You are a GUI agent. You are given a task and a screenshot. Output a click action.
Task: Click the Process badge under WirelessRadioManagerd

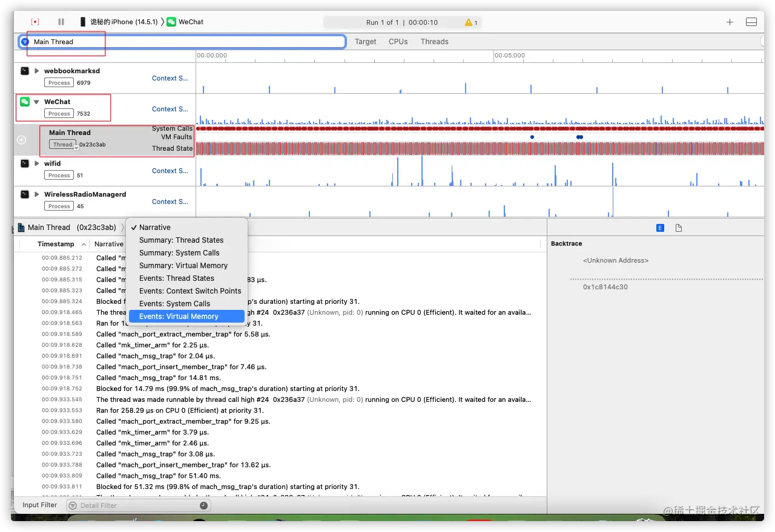(x=59, y=206)
